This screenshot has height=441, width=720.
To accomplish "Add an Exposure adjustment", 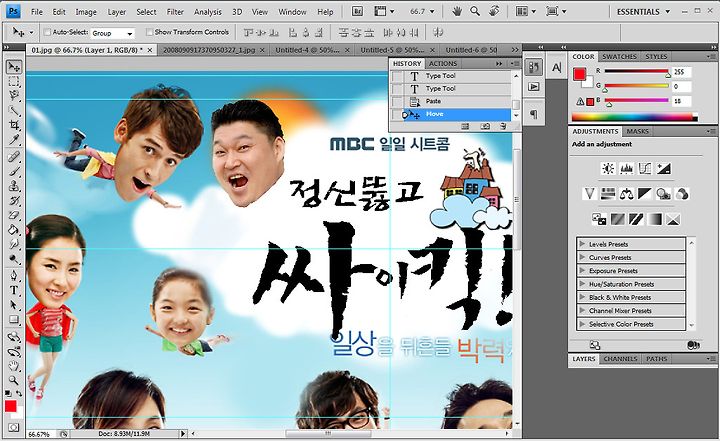I will click(663, 169).
